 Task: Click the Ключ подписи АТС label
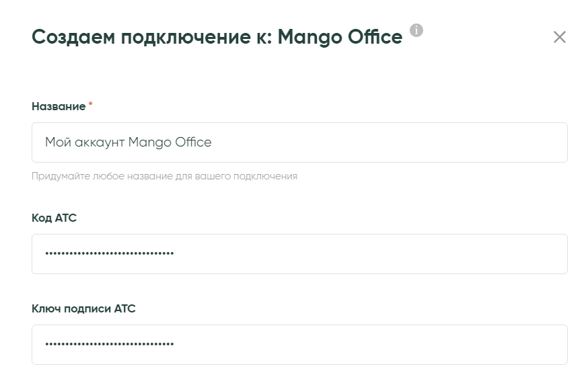[x=83, y=308]
